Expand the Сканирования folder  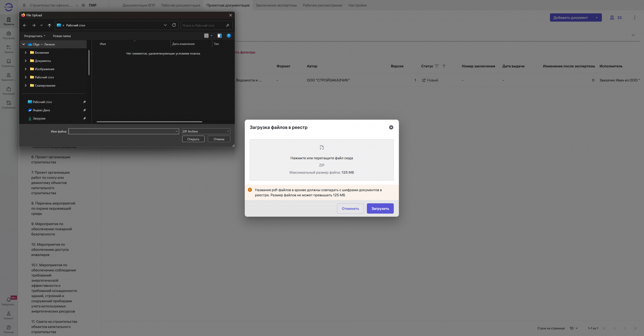click(x=26, y=86)
